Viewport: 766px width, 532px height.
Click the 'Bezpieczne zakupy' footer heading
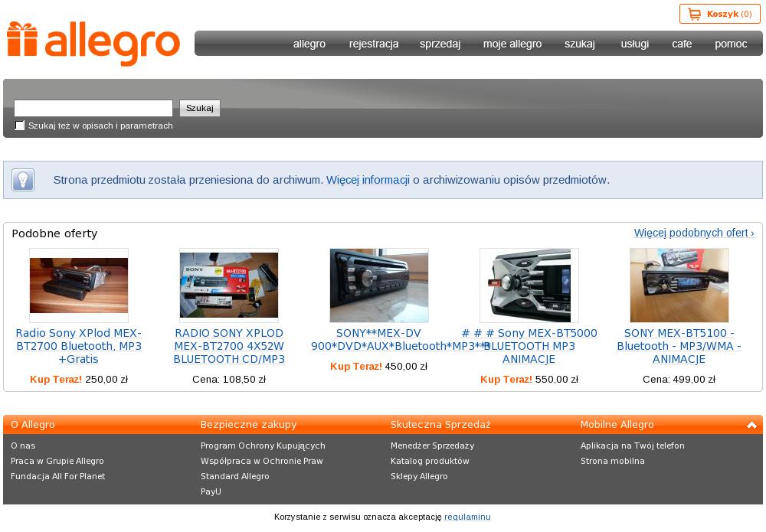point(249,425)
